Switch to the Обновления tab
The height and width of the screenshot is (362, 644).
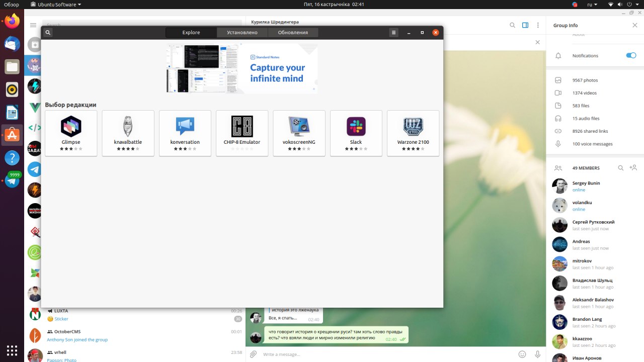(x=293, y=32)
